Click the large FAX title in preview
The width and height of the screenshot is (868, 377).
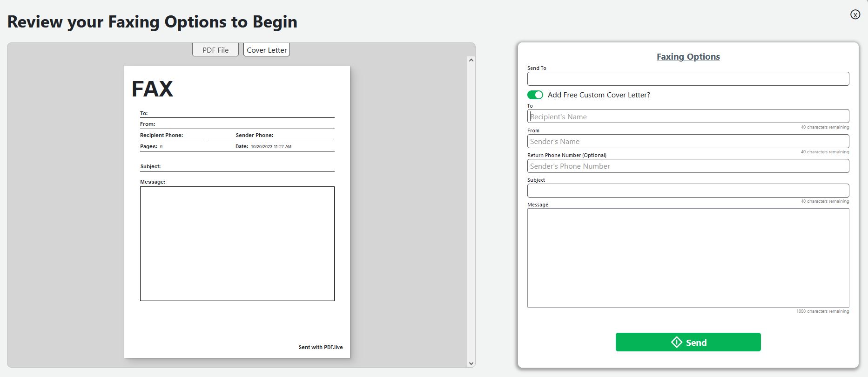click(152, 89)
